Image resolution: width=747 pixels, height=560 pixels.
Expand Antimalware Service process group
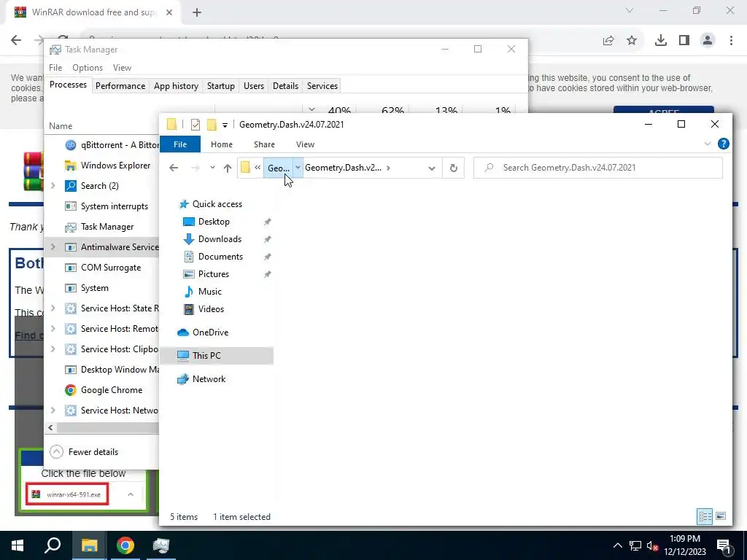[53, 246]
